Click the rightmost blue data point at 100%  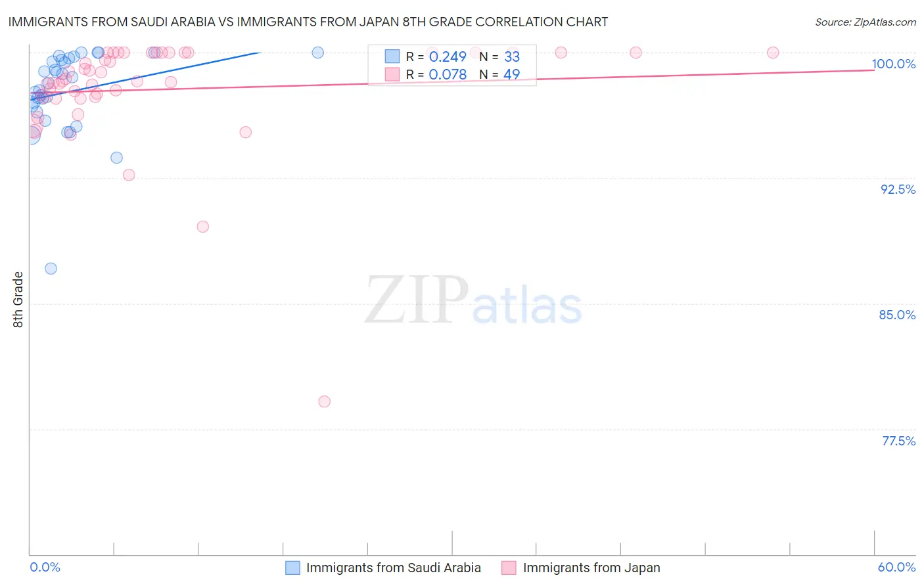317,53
